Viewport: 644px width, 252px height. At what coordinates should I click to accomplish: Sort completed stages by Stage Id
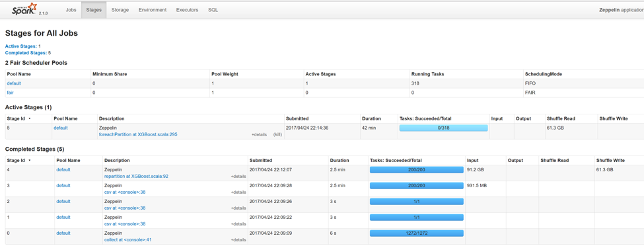(19, 160)
